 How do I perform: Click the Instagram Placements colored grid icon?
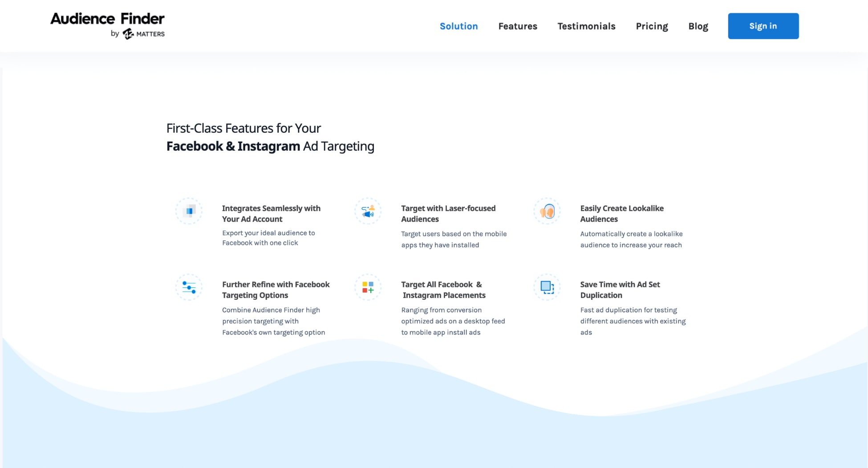[368, 287]
